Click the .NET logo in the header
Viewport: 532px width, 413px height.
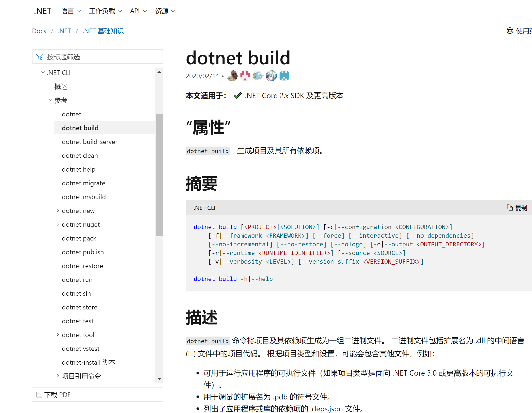(x=43, y=11)
